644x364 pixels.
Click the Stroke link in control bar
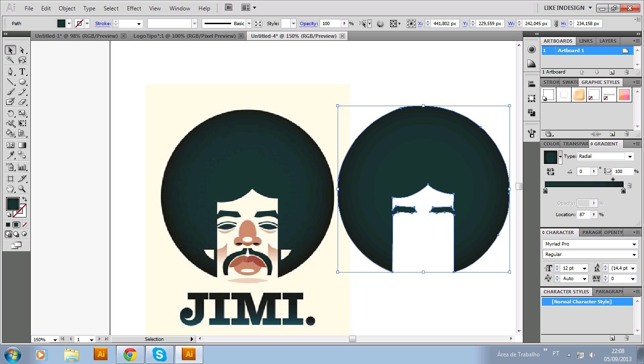click(103, 24)
